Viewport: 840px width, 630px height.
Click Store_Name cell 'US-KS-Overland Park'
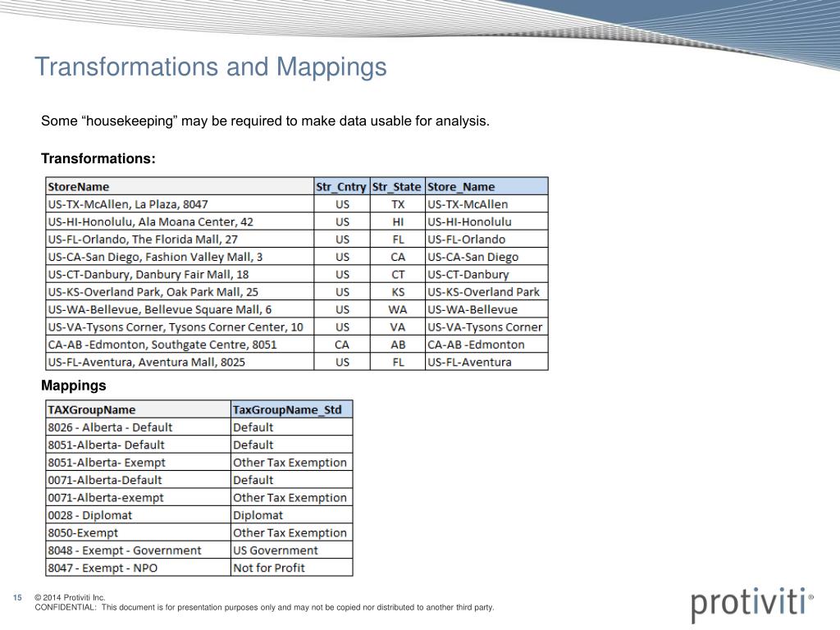click(486, 292)
